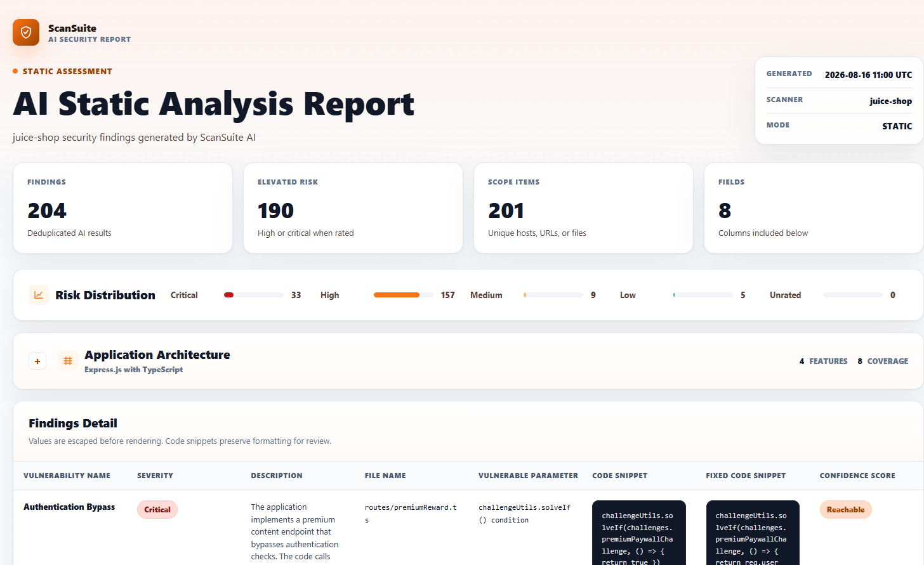
Task: Click the 'Values are escaped before rendering' note
Action: [x=180, y=441]
